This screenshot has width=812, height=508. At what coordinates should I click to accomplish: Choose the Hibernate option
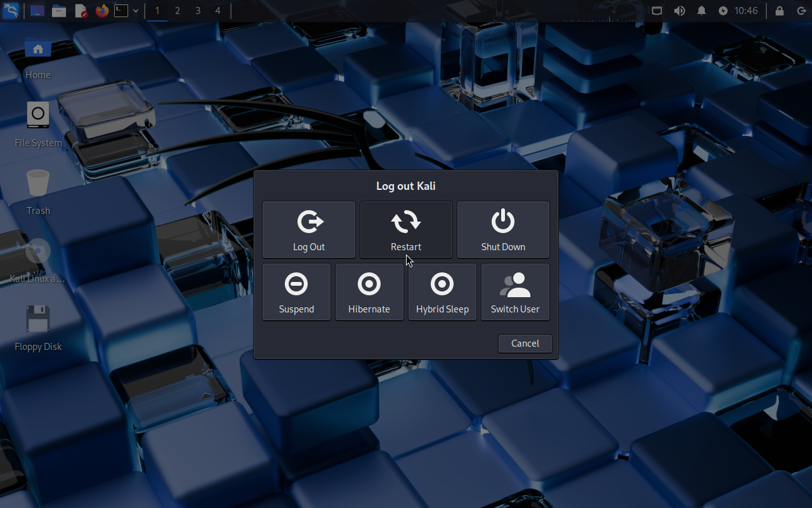point(369,292)
